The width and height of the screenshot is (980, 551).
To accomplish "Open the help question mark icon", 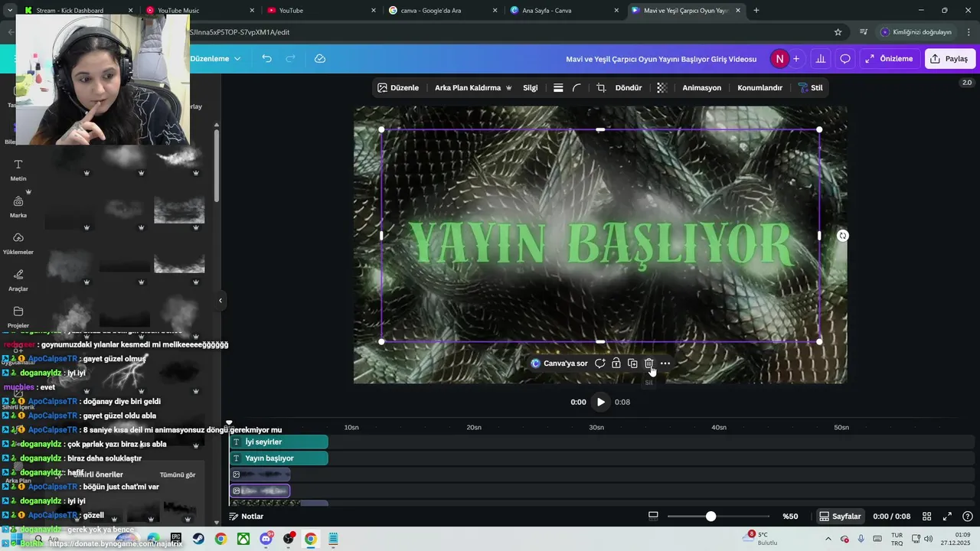I will [x=968, y=517].
